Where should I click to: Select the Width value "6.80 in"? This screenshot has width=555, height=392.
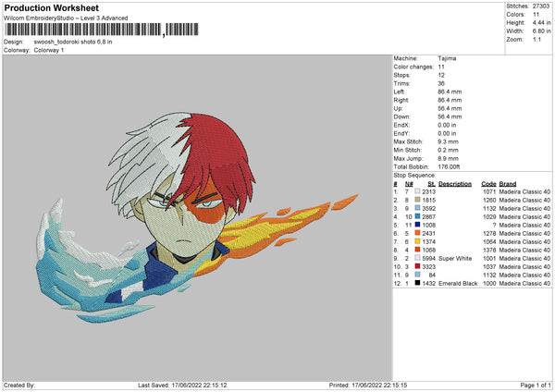click(x=541, y=31)
